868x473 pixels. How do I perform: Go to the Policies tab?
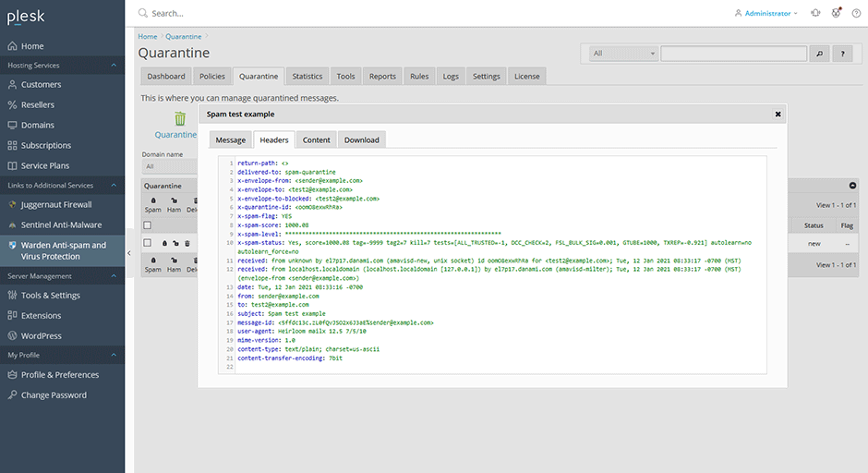(x=212, y=77)
